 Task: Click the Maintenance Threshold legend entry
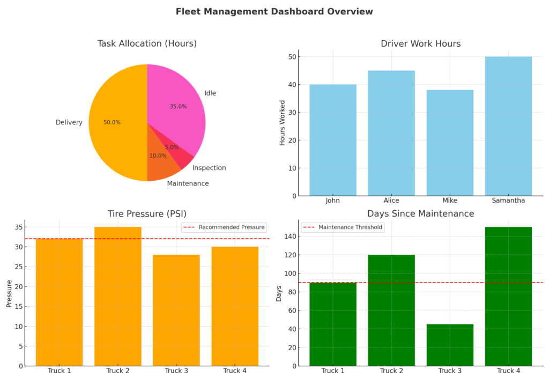pyautogui.click(x=343, y=227)
